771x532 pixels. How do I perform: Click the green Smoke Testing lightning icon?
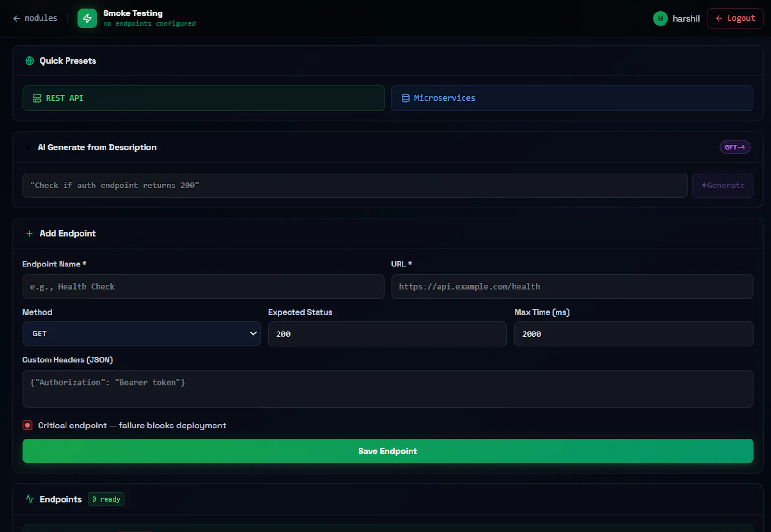[x=87, y=18]
